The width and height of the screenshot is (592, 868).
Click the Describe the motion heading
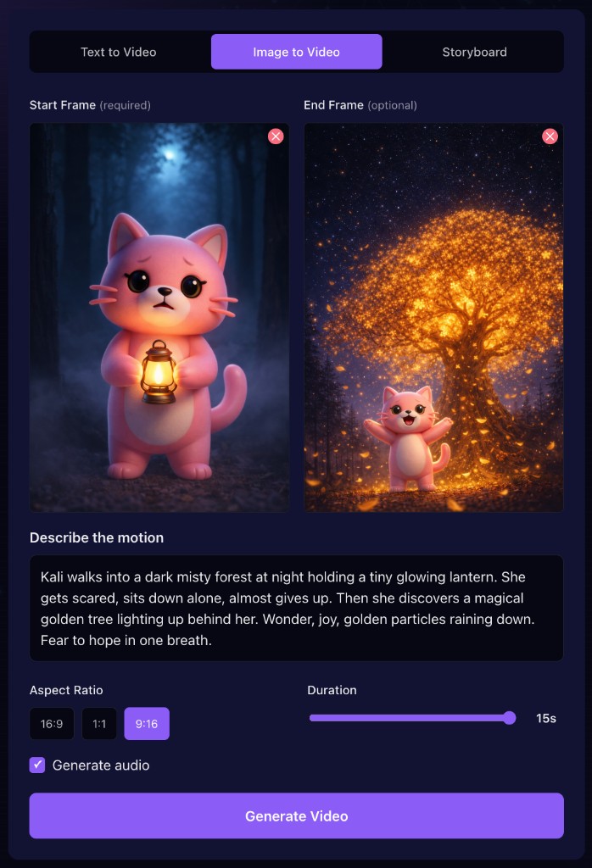click(97, 537)
